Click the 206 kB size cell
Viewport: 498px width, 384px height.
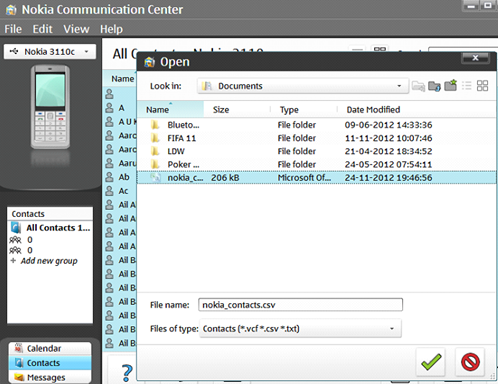pyautogui.click(x=225, y=178)
